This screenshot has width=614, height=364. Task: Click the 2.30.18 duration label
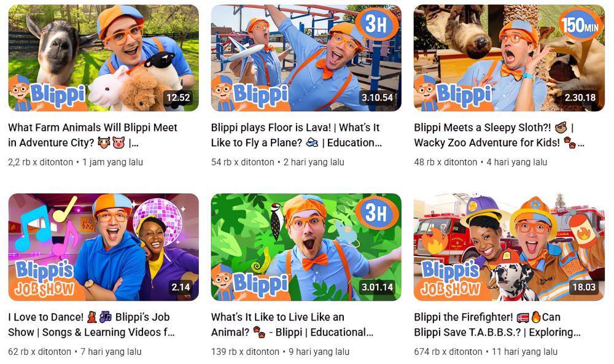pos(580,98)
